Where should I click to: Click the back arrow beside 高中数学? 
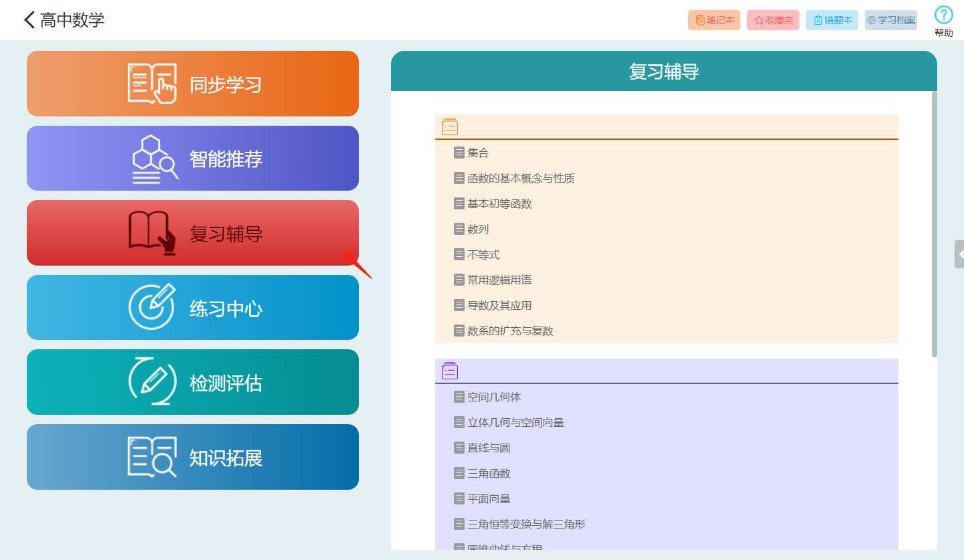click(x=29, y=20)
